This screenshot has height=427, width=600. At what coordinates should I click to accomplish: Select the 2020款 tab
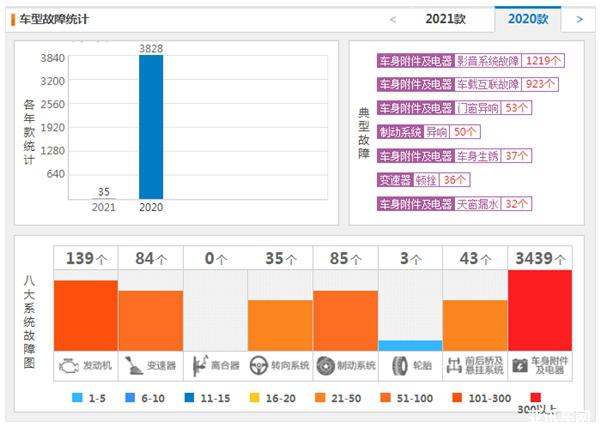pyautogui.click(x=528, y=19)
